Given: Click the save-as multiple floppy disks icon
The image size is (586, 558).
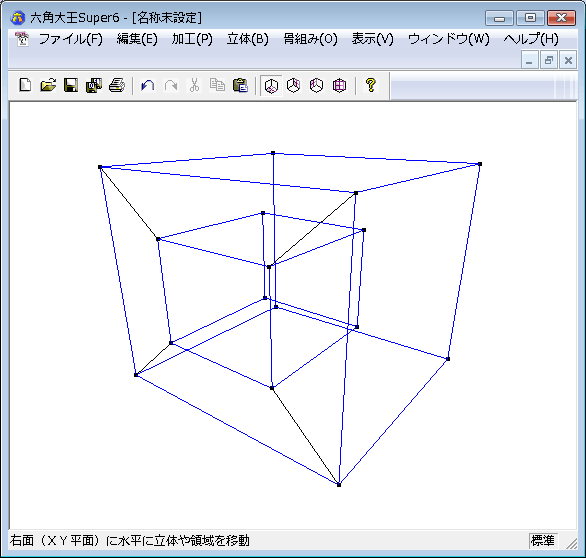Looking at the screenshot, I should (x=93, y=86).
